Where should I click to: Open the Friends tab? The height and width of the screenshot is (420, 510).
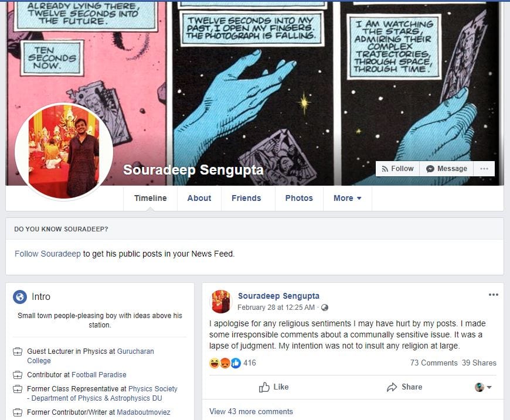click(246, 198)
